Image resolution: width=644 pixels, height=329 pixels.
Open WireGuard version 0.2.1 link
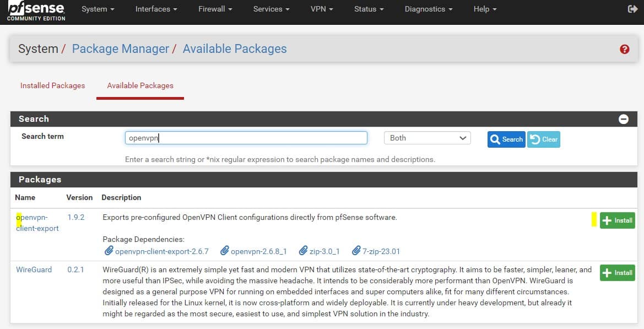point(75,270)
